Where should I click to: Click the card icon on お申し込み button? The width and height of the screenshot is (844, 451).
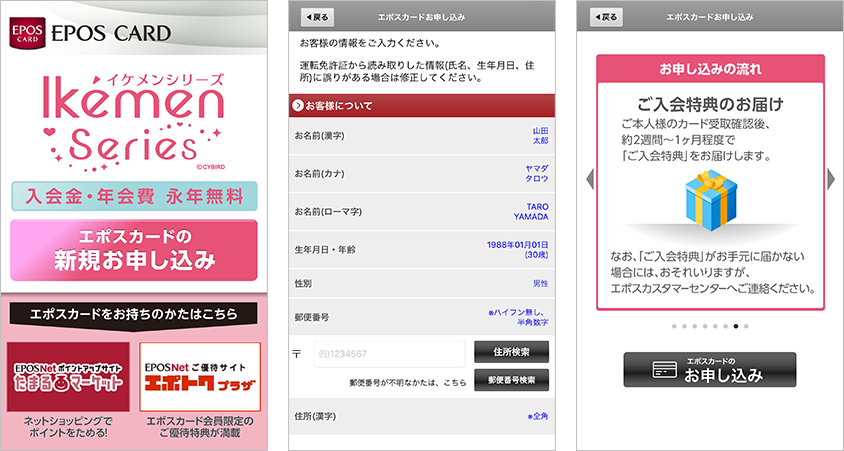665,370
